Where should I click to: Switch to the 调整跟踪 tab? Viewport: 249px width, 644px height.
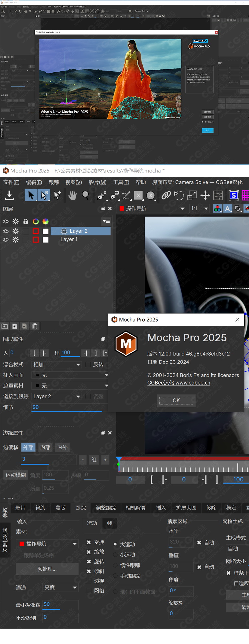(x=106, y=508)
